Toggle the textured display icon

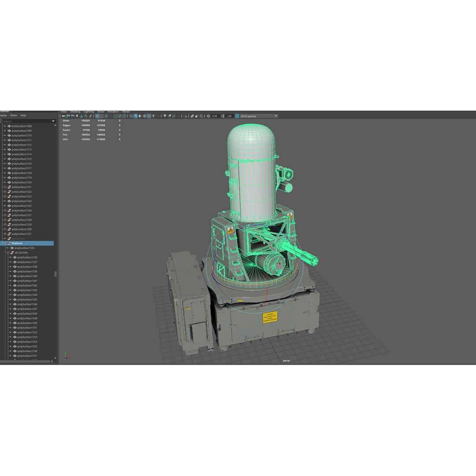point(149,116)
